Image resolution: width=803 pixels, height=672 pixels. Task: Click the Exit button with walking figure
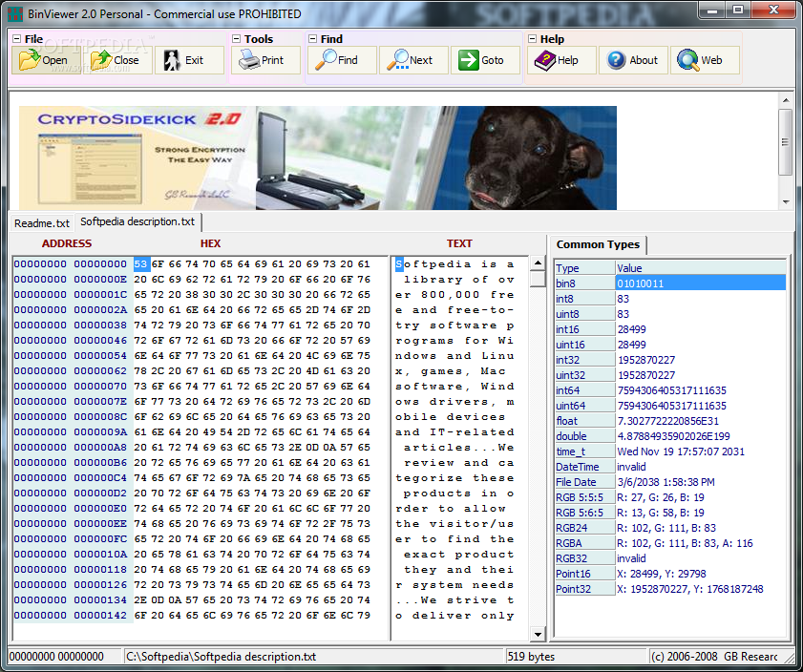tap(189, 60)
